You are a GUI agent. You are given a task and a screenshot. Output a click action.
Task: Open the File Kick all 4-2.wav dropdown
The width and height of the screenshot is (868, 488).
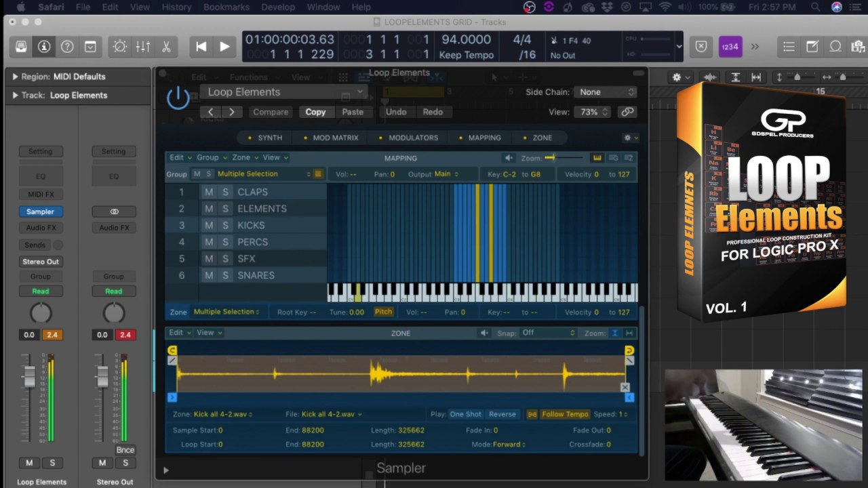tap(332, 414)
